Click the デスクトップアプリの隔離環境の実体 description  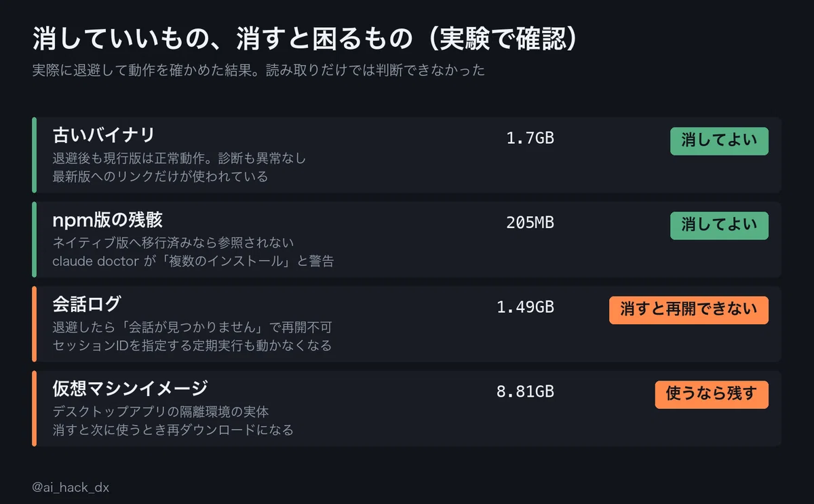coord(161,412)
